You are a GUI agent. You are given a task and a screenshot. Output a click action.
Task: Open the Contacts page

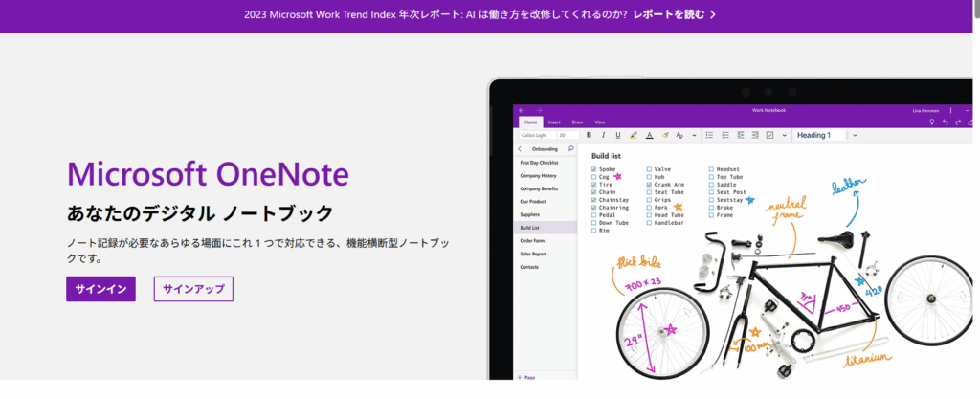coord(545,267)
